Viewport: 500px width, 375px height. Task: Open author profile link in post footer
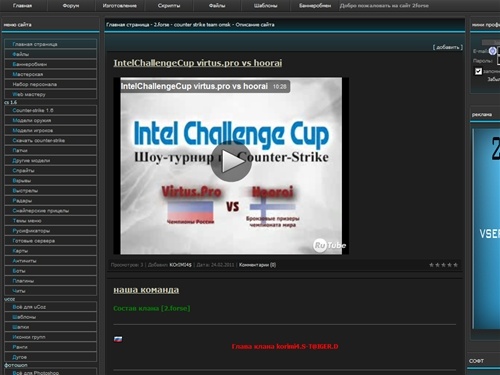click(181, 265)
